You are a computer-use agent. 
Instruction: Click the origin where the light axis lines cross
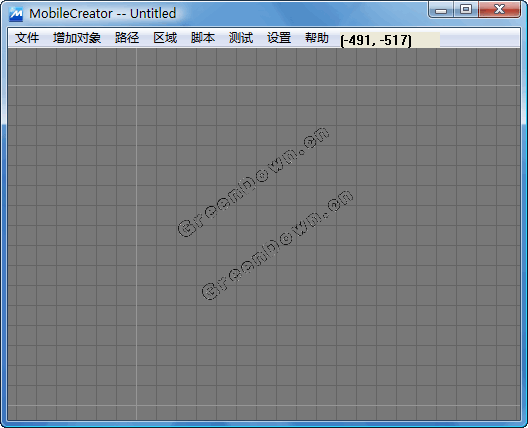coord(136,86)
